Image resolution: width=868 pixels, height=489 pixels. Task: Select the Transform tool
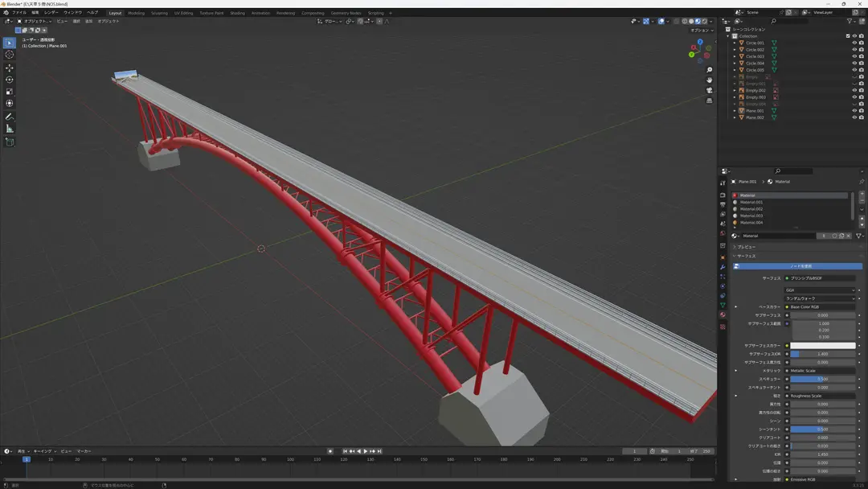click(x=10, y=104)
